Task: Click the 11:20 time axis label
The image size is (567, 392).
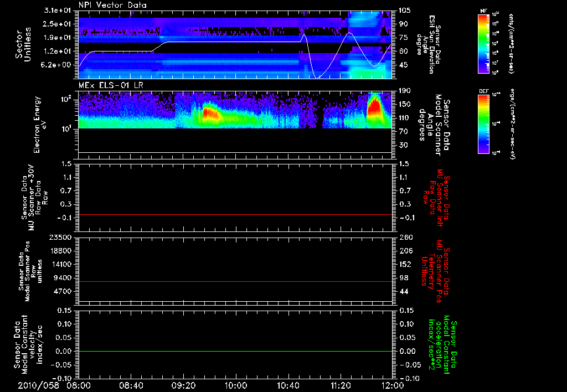Action: (x=341, y=385)
